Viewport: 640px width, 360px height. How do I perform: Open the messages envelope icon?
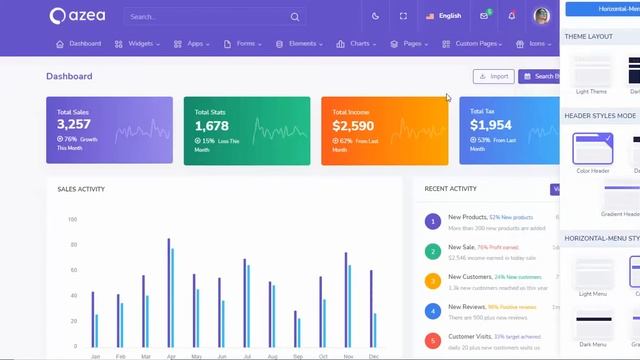[x=484, y=16]
